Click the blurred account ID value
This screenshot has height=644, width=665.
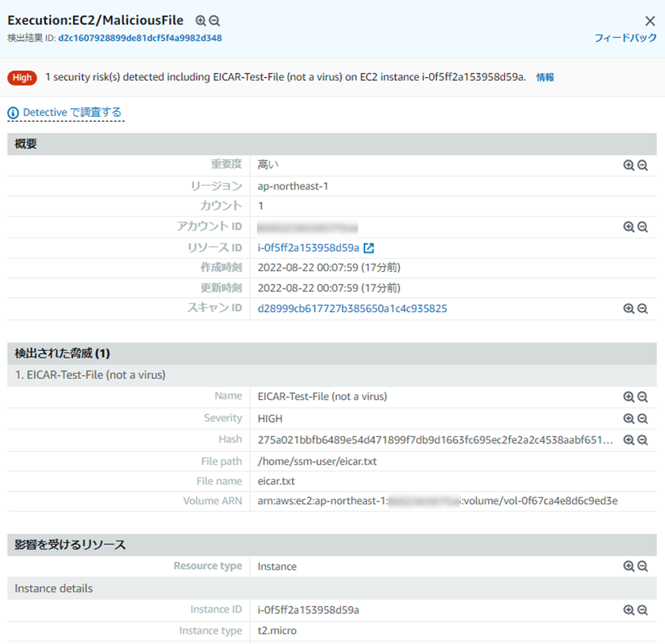tap(308, 227)
